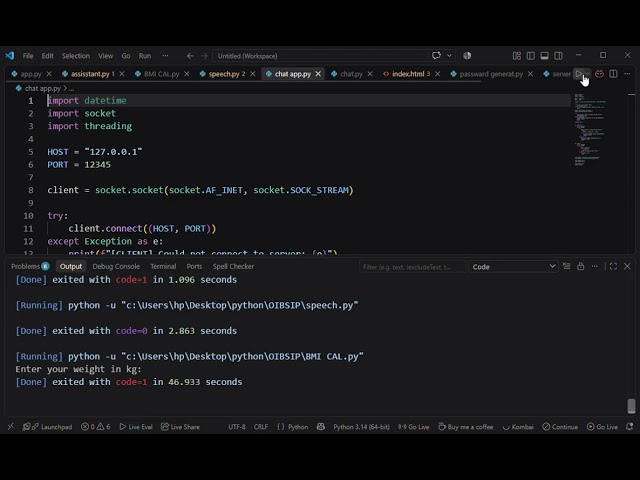Open the remote window status icon
Viewport: 640px width, 480px height.
click(11, 427)
